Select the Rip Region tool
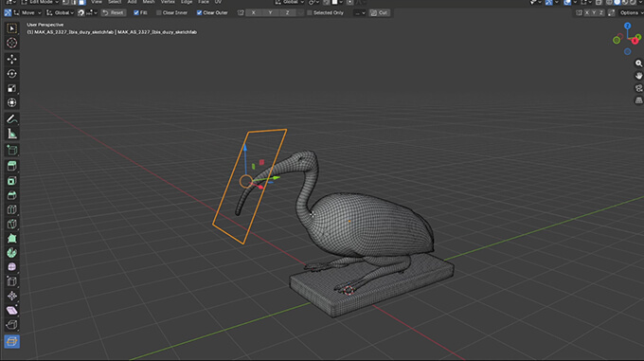This screenshot has height=361, width=644. tap(12, 325)
